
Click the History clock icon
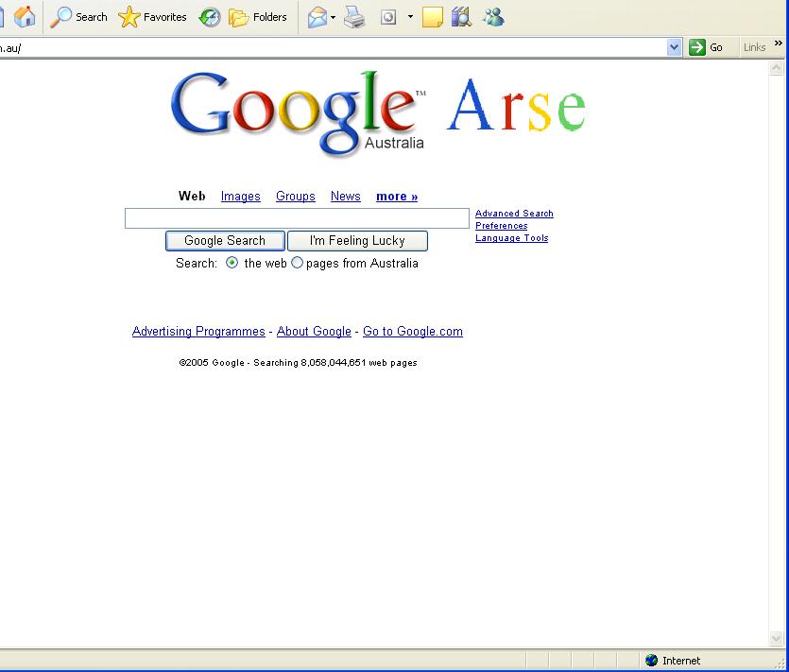coord(210,17)
